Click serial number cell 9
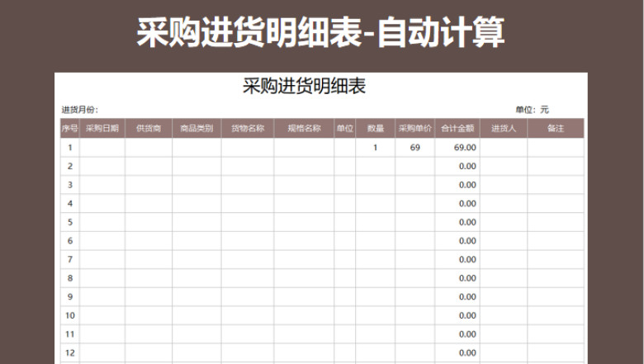The width and height of the screenshot is (644, 364). tap(70, 296)
